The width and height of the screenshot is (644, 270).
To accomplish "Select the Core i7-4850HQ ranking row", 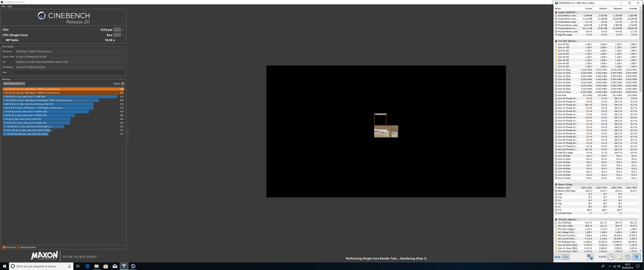I will coord(63,115).
